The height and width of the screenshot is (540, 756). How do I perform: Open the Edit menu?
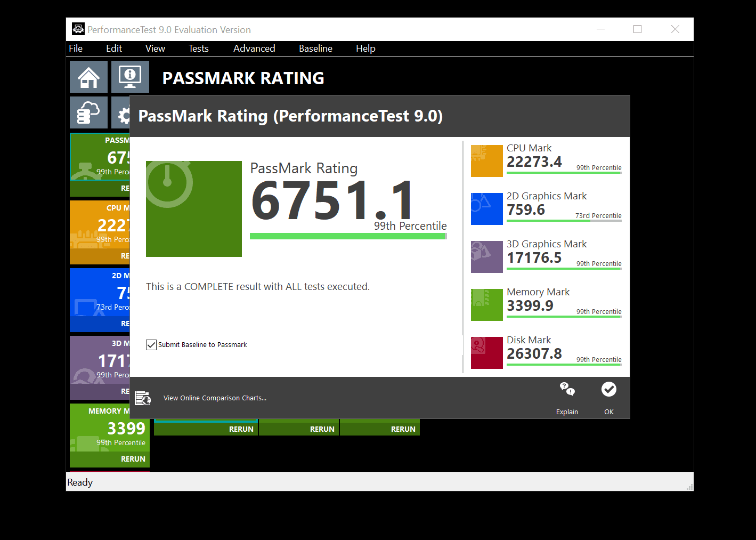pyautogui.click(x=114, y=49)
